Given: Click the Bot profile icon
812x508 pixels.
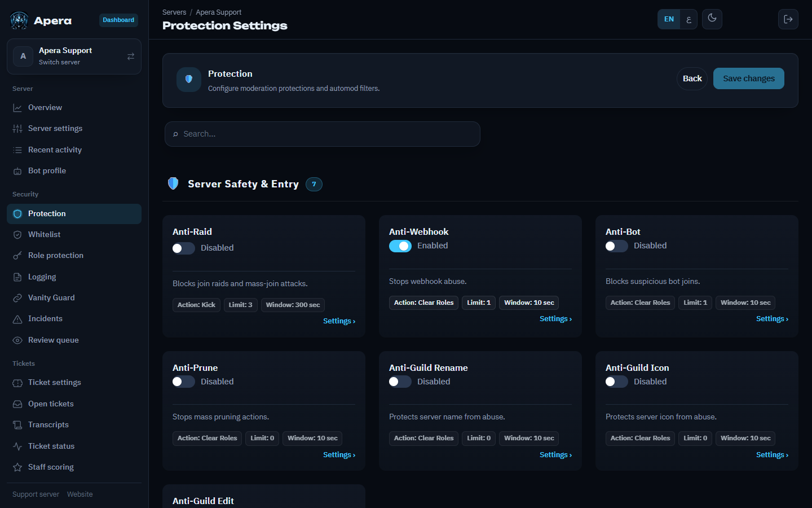Looking at the screenshot, I should pos(17,171).
